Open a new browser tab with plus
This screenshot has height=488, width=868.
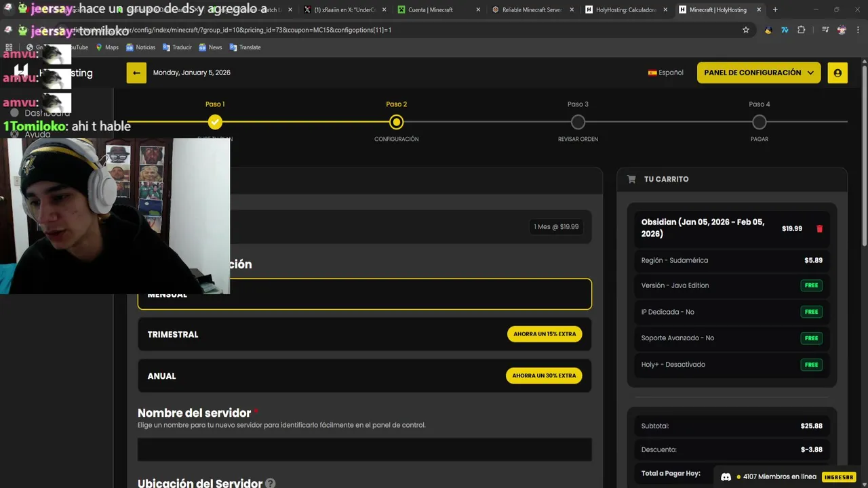[775, 9]
